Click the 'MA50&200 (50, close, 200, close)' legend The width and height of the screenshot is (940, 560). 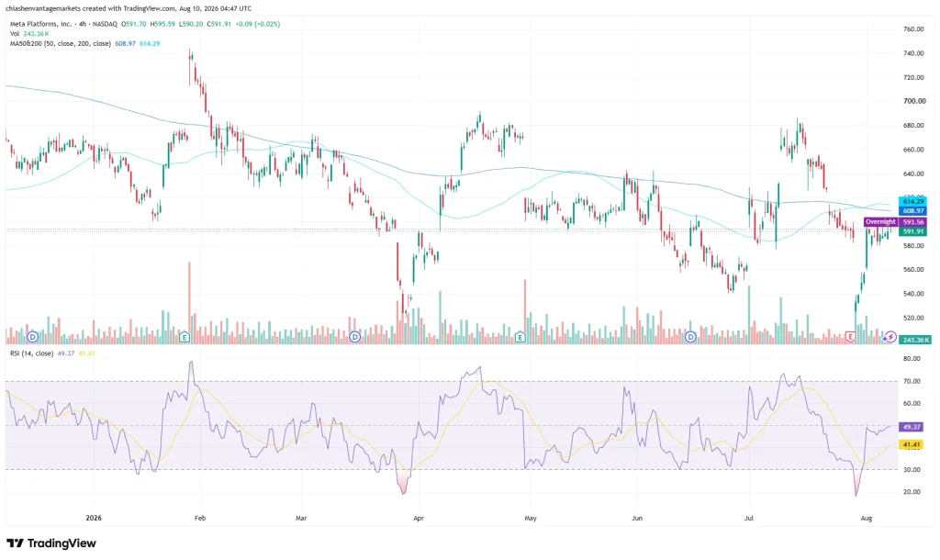61,44
